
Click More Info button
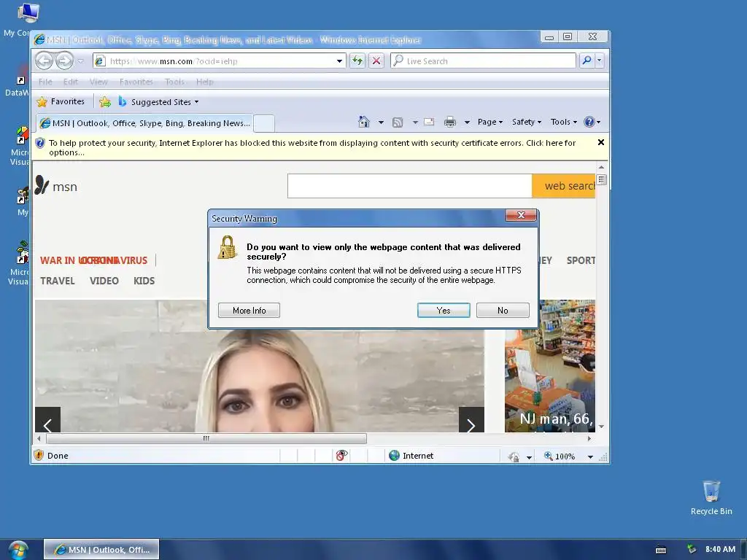pyautogui.click(x=249, y=310)
